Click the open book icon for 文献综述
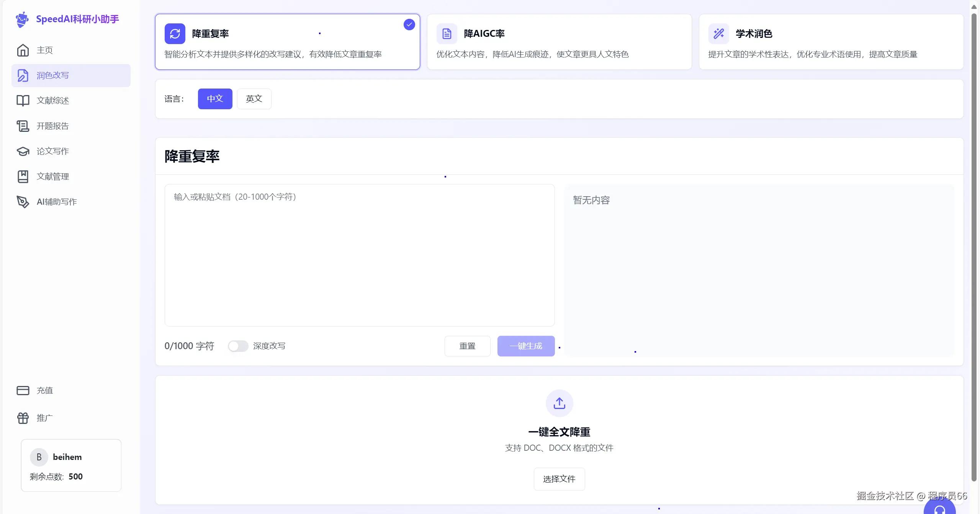Image resolution: width=980 pixels, height=514 pixels. pyautogui.click(x=23, y=100)
